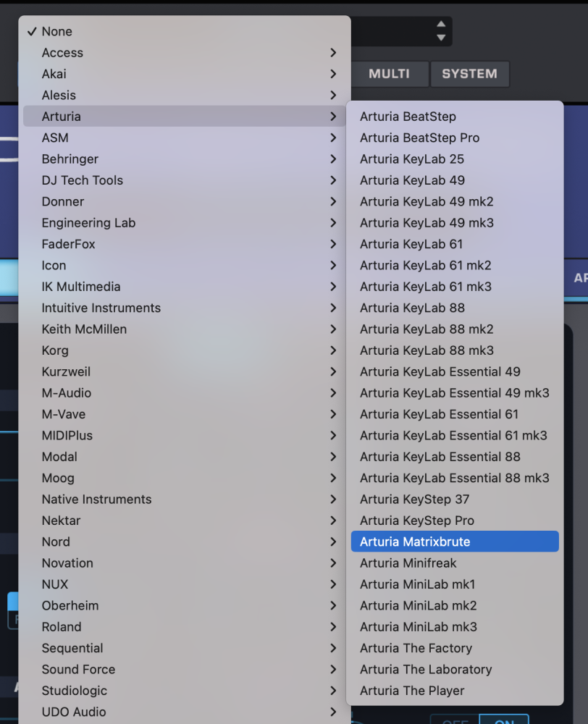Expand Engineering Lab submenu chevron
Image resolution: width=588 pixels, height=724 pixels.
point(333,222)
